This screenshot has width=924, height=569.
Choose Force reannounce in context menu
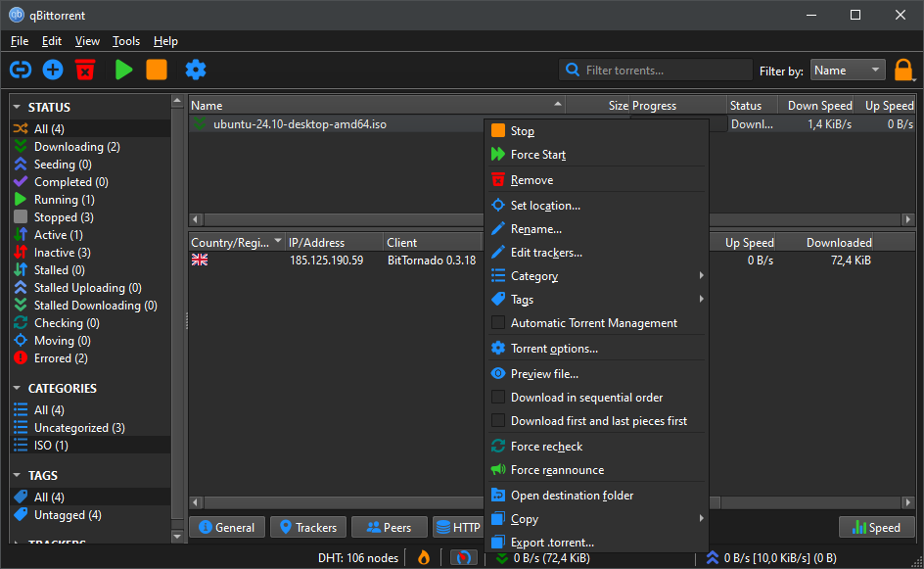pyautogui.click(x=596, y=470)
